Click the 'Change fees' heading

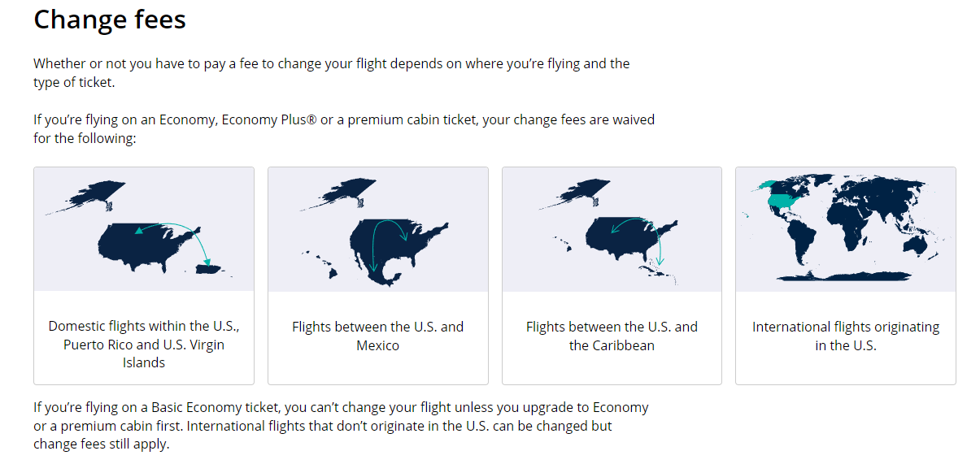click(110, 19)
